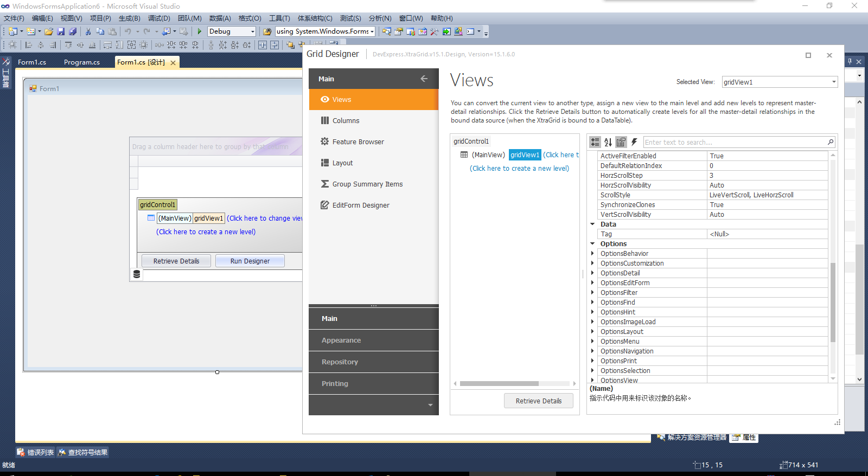Click Retrieve Details in Grid Designer
Viewport: 868px width, 476px height.
[x=539, y=401]
